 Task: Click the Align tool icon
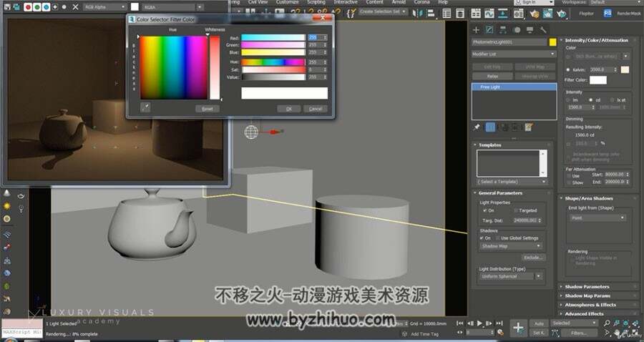click(431, 13)
